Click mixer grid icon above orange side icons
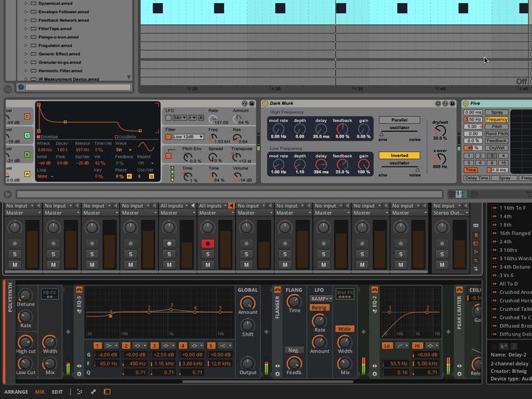Screen dimensions: 532x399 [476, 225]
